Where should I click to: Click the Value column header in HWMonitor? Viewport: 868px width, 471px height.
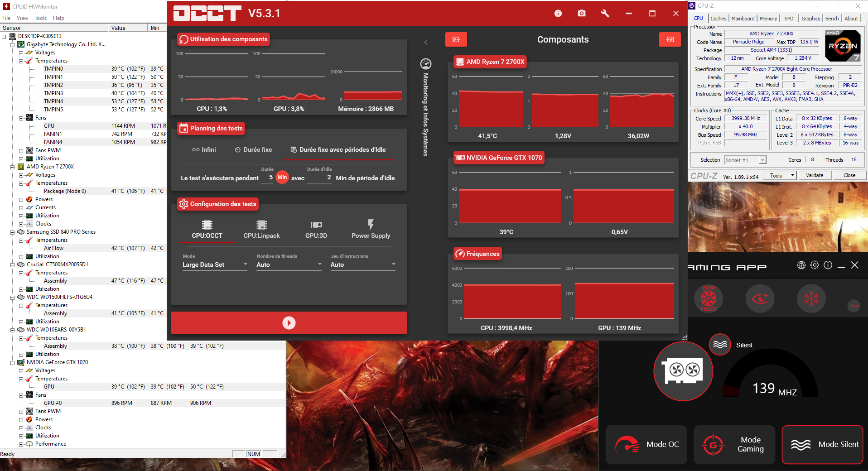point(128,28)
